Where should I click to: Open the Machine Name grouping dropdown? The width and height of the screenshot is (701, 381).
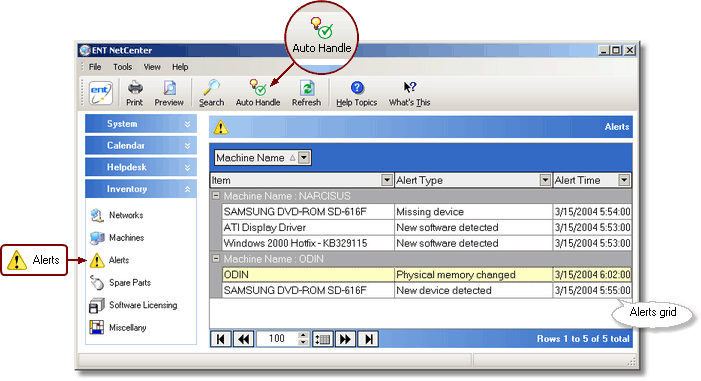pos(304,157)
